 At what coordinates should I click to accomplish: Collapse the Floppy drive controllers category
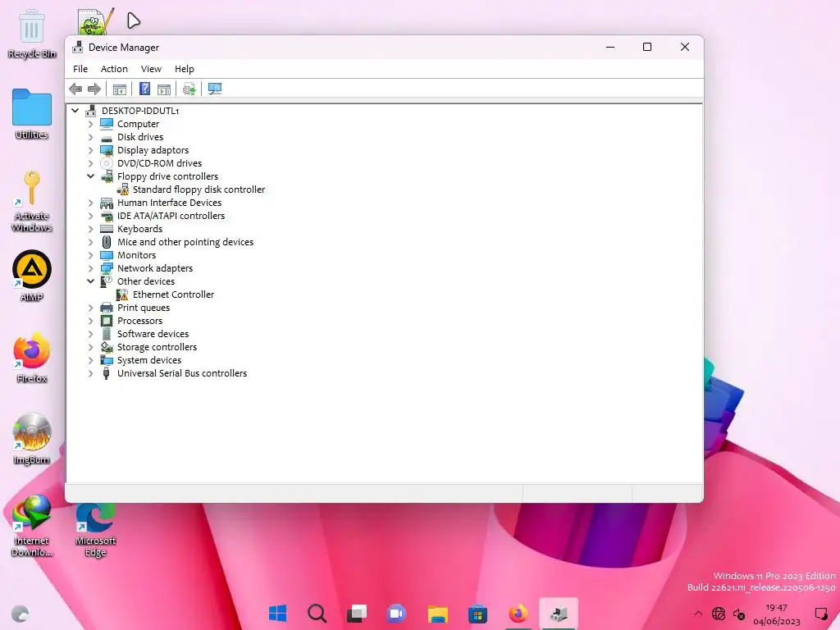click(90, 176)
